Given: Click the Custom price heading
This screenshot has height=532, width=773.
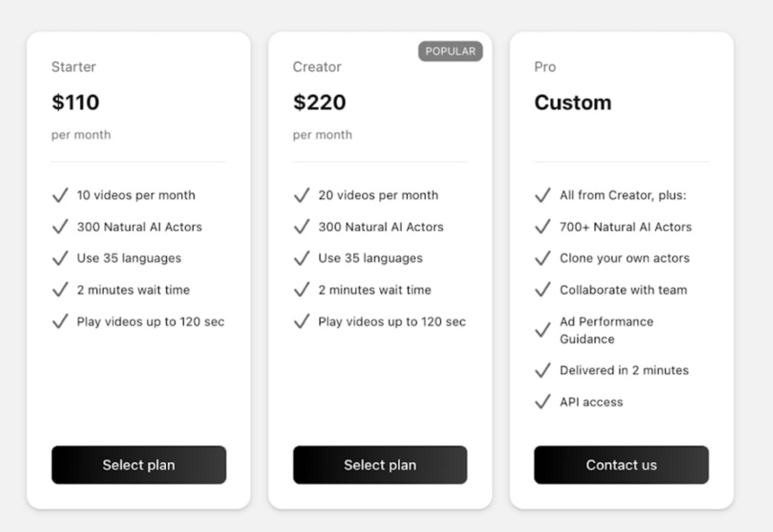Looking at the screenshot, I should tap(573, 102).
